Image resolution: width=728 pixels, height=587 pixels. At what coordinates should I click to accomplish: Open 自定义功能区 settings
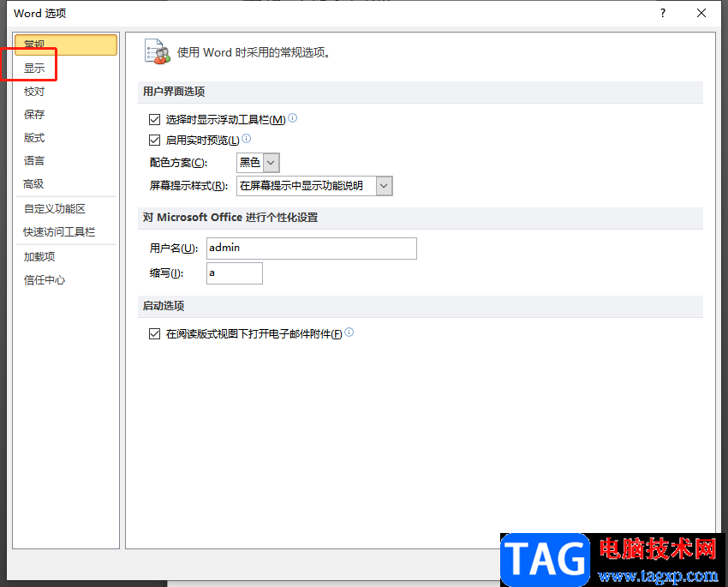(55, 209)
